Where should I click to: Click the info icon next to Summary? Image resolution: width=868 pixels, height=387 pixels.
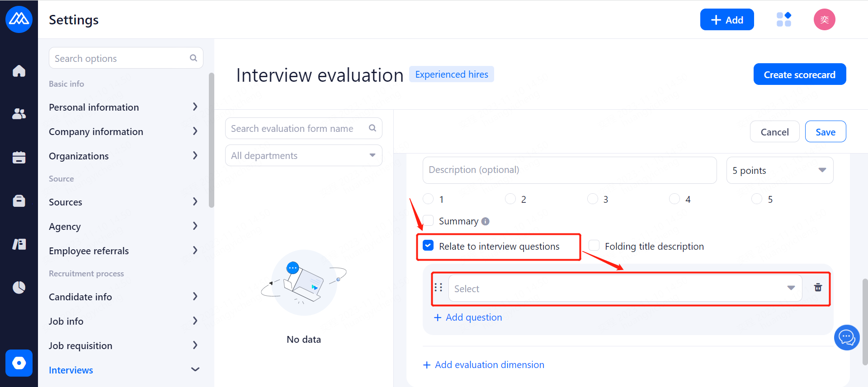click(x=486, y=221)
